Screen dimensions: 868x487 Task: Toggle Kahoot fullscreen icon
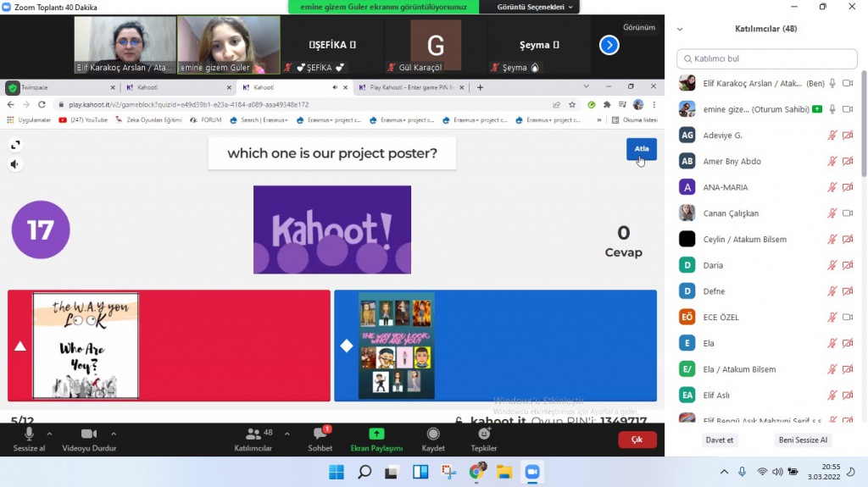click(x=15, y=145)
